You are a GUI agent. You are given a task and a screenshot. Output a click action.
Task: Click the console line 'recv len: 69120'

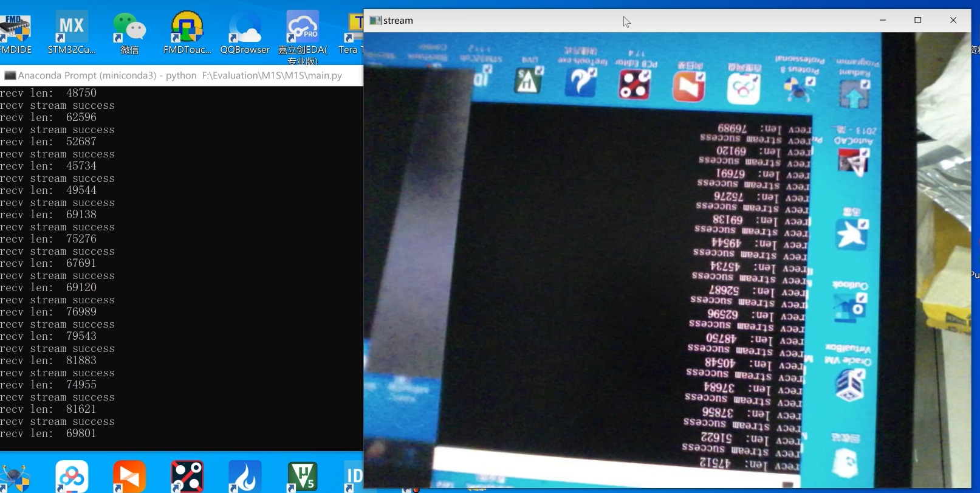[49, 288]
